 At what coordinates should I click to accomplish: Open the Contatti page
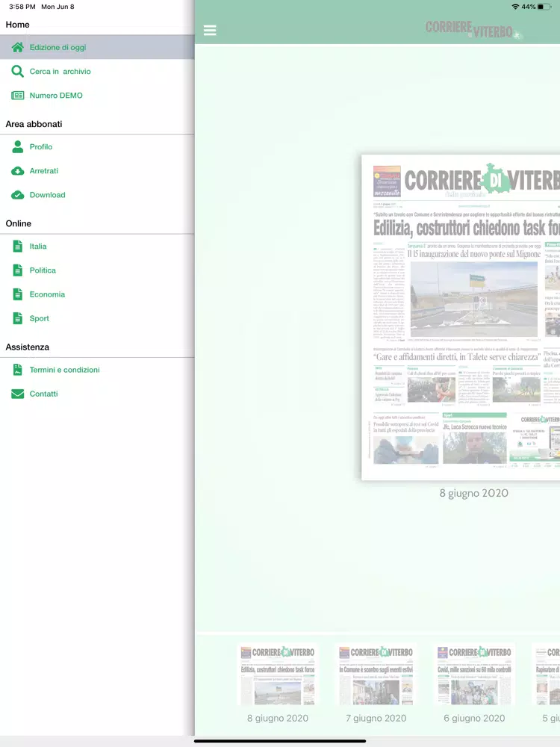pos(97,394)
